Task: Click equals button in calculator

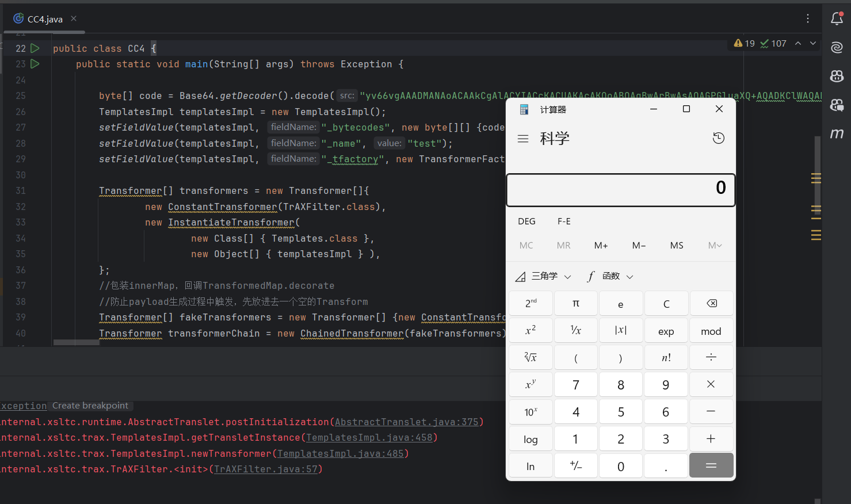Action: point(712,466)
